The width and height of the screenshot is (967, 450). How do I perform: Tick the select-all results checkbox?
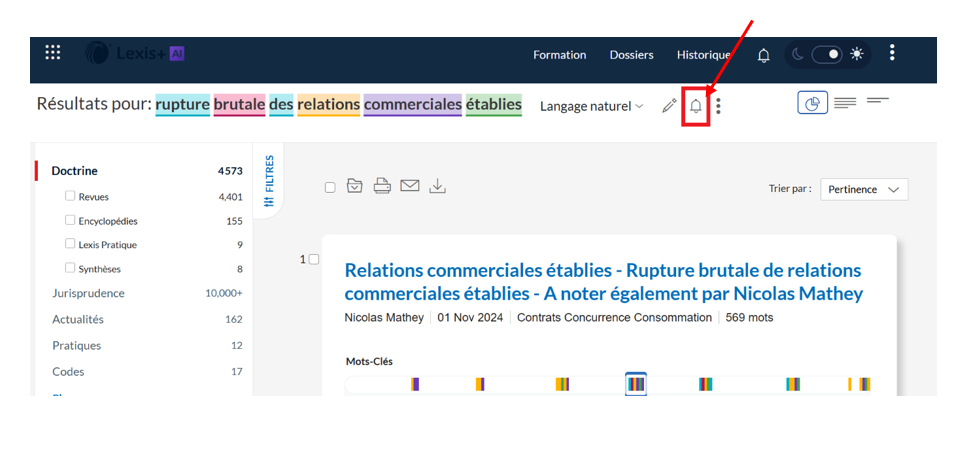[x=330, y=187]
